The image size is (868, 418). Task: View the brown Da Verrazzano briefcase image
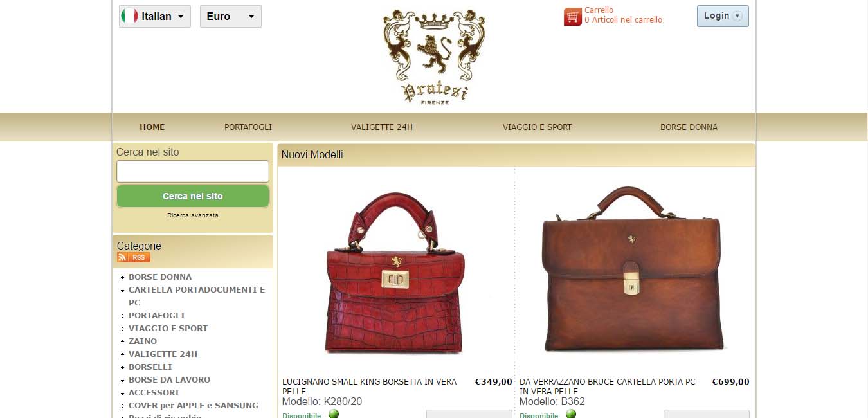coord(633,268)
